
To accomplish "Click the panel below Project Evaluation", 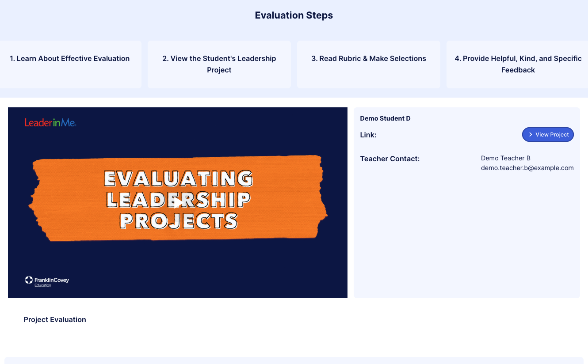I will point(294,360).
